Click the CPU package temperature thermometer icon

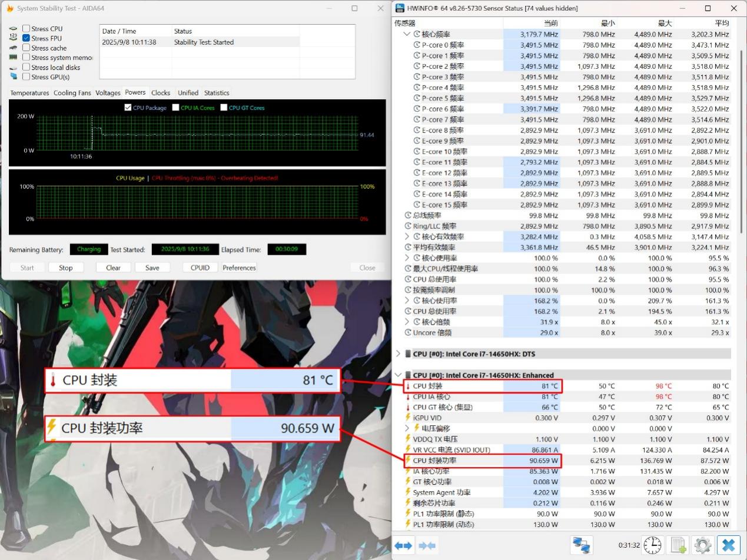point(407,386)
